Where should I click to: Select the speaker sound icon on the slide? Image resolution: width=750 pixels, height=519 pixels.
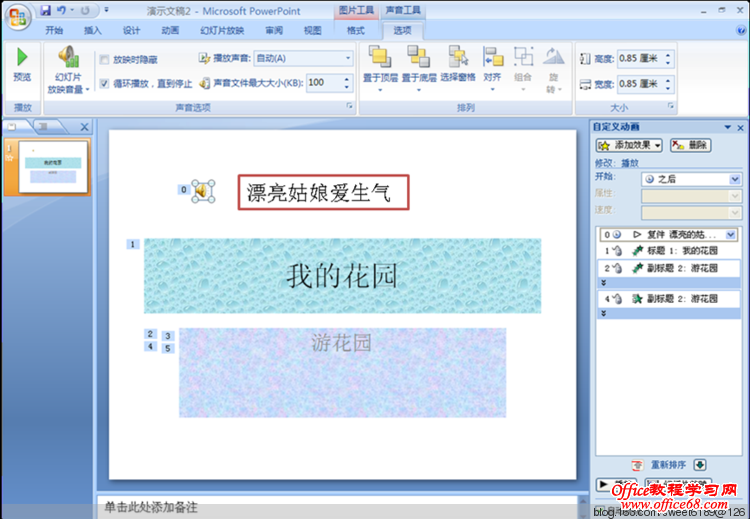click(203, 191)
